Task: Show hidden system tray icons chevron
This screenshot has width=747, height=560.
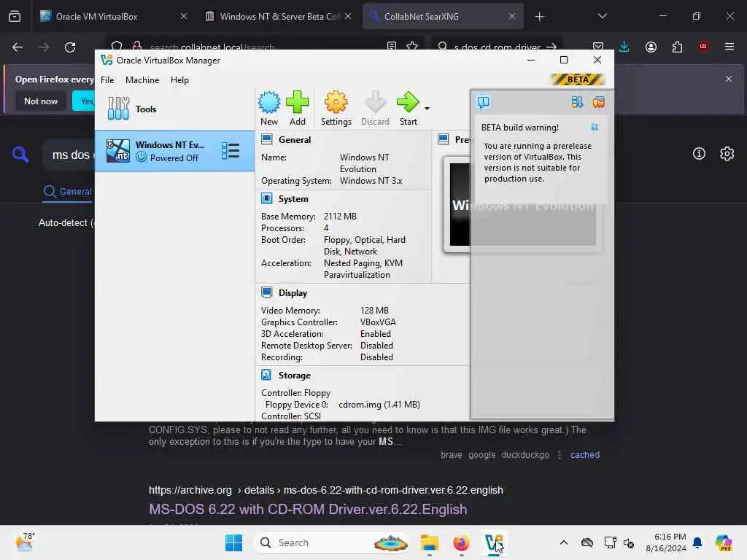Action: point(564,542)
